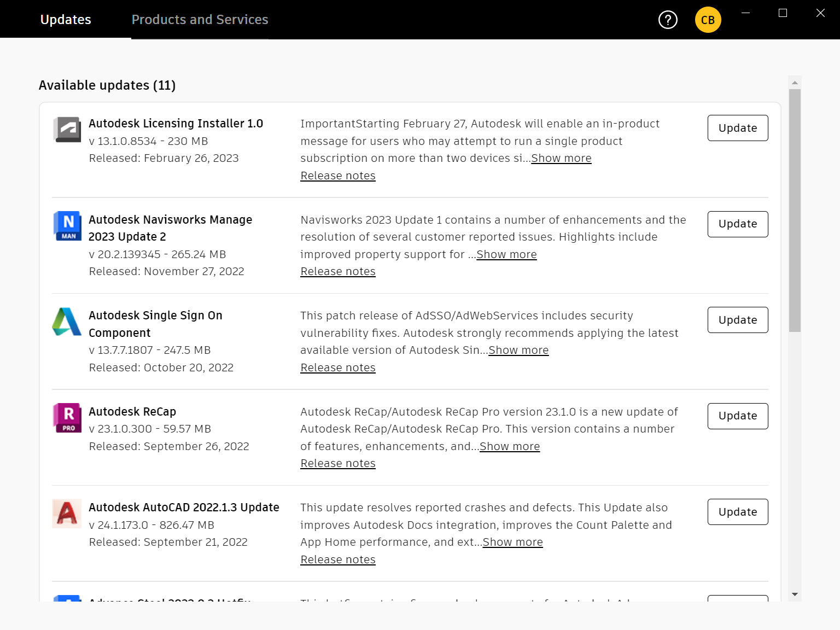Open Release notes for Licensing Installer
Screen dimensions: 840x630
point(338,176)
